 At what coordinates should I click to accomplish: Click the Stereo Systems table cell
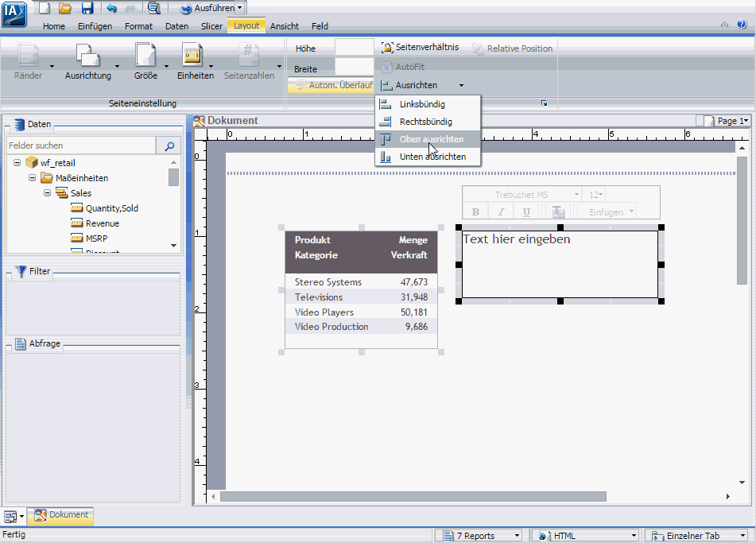[x=328, y=282]
